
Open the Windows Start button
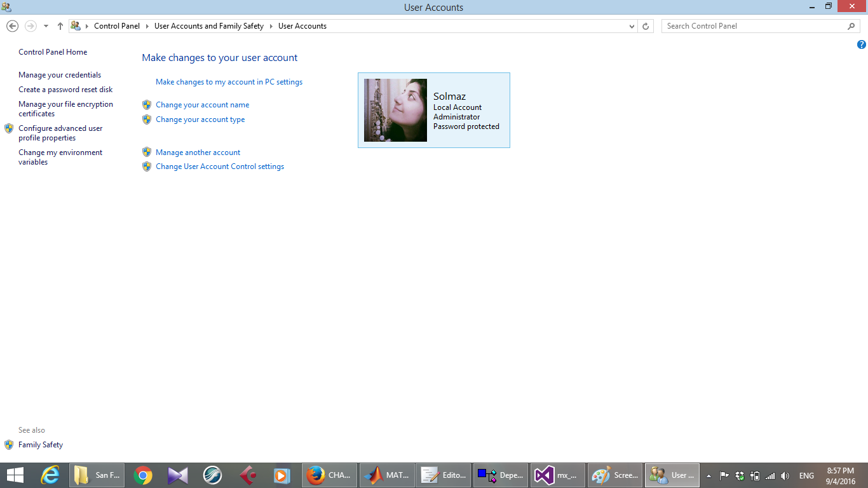pos(15,475)
